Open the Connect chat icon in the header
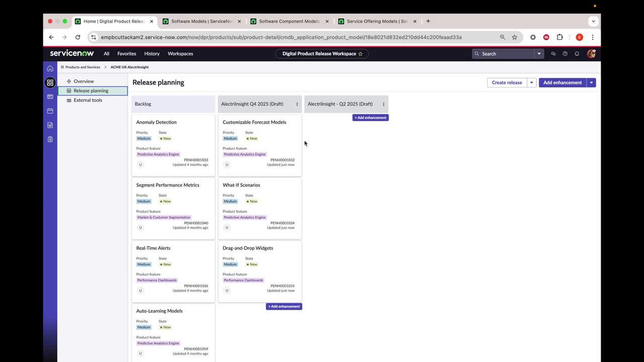Image resolution: width=644 pixels, height=362 pixels. (x=553, y=53)
